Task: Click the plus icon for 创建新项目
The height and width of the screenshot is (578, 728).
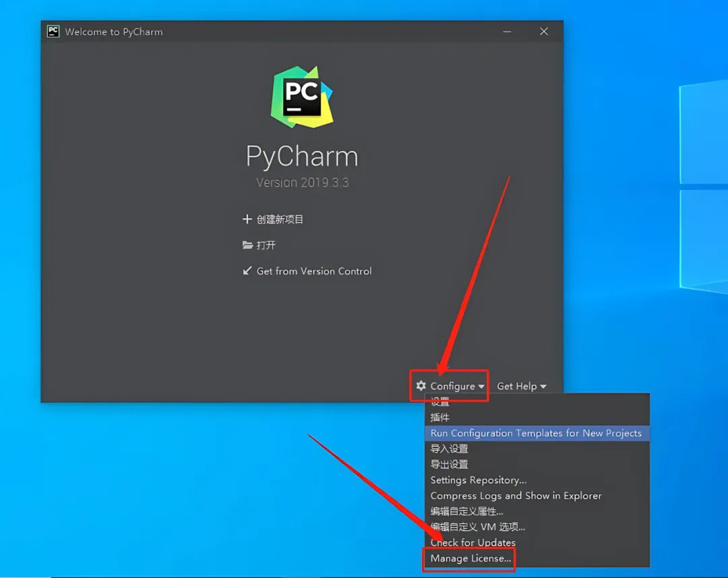Action: click(247, 219)
